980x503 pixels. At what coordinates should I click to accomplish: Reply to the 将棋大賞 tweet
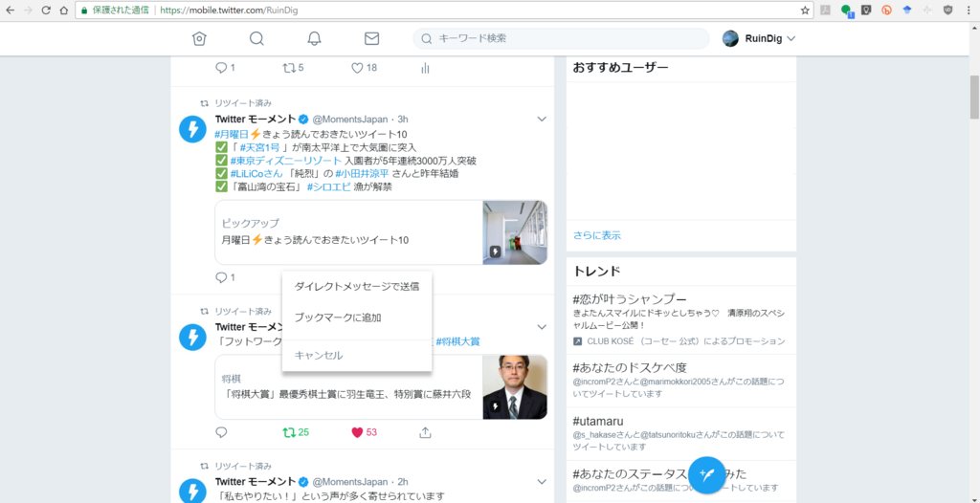(221, 432)
